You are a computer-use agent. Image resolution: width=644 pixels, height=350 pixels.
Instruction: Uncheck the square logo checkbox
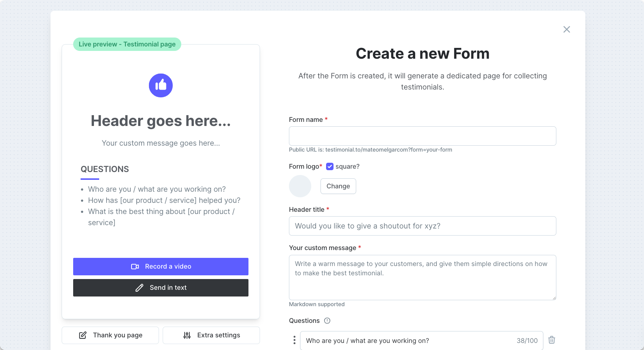330,166
